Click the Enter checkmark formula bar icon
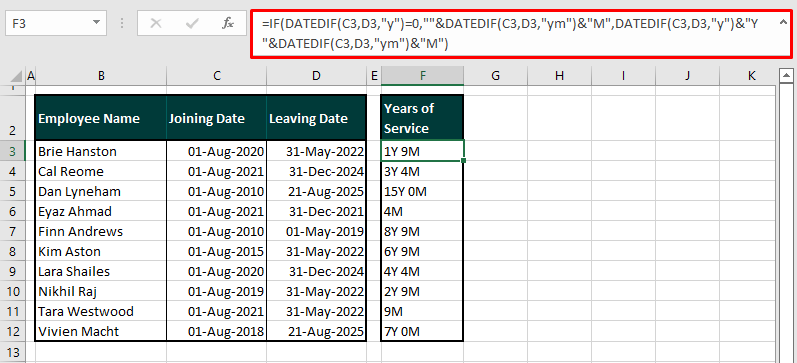This screenshot has width=797, height=363. [192, 23]
